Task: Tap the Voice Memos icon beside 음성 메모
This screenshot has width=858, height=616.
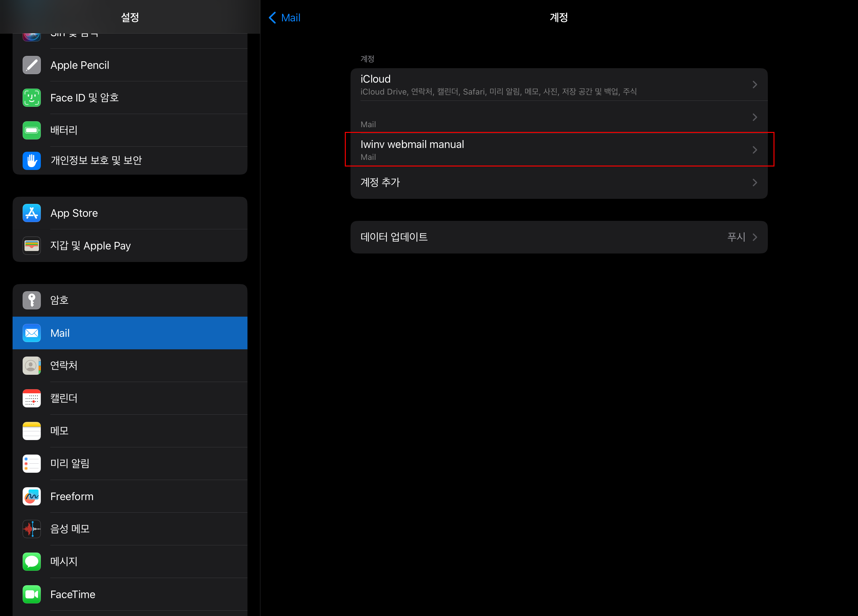Action: pyautogui.click(x=32, y=529)
